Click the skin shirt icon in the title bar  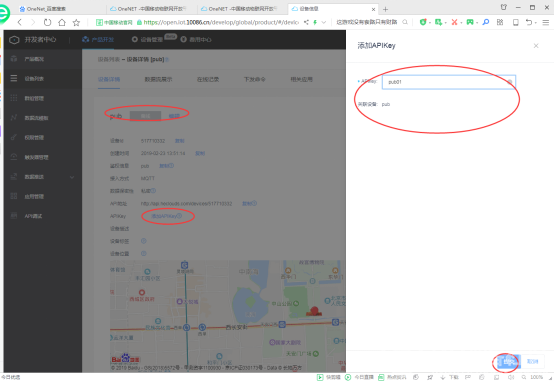(504, 7)
